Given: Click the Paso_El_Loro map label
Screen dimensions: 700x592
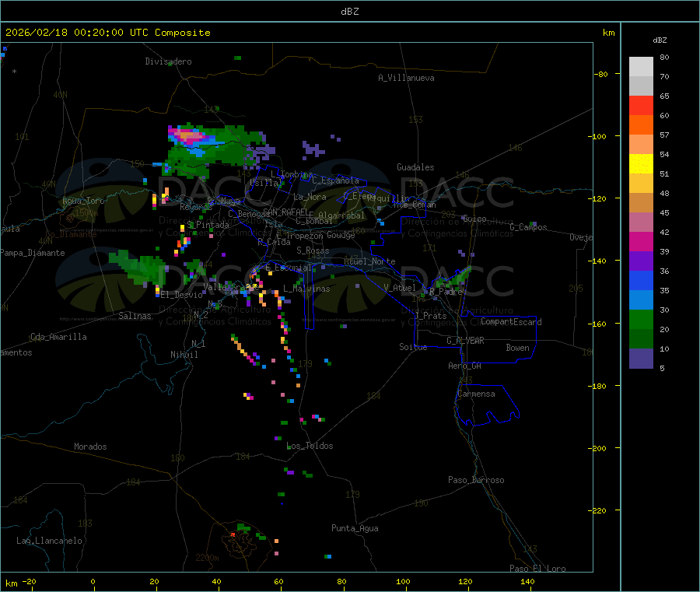Looking at the screenshot, I should tap(538, 569).
